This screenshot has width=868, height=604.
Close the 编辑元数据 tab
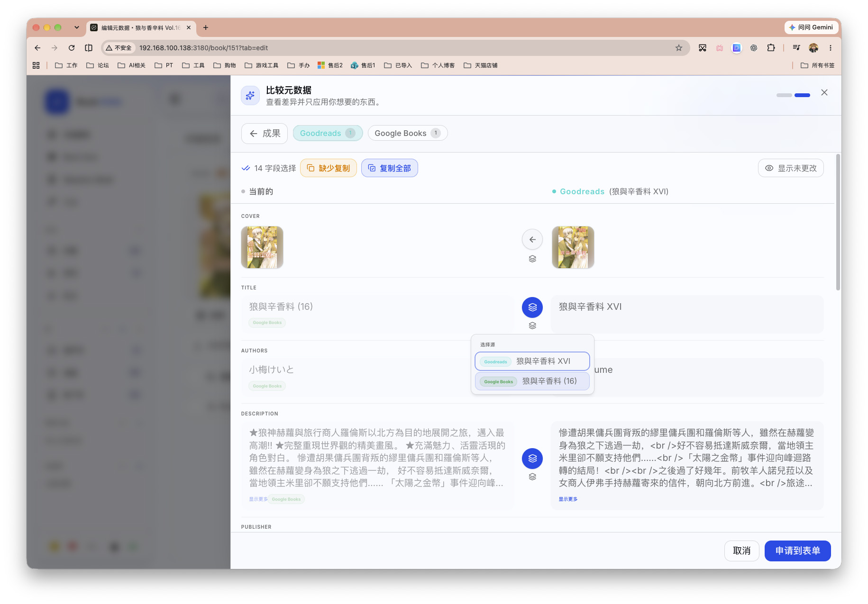point(189,27)
